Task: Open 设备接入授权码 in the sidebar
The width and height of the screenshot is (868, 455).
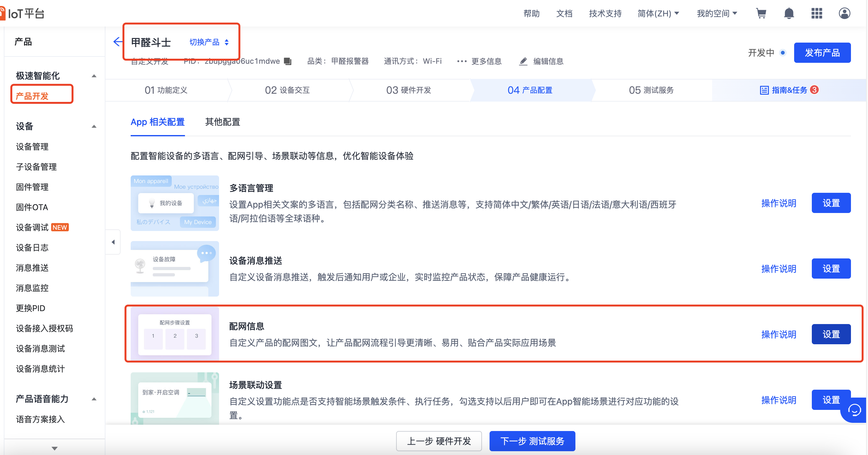Action: click(x=44, y=329)
